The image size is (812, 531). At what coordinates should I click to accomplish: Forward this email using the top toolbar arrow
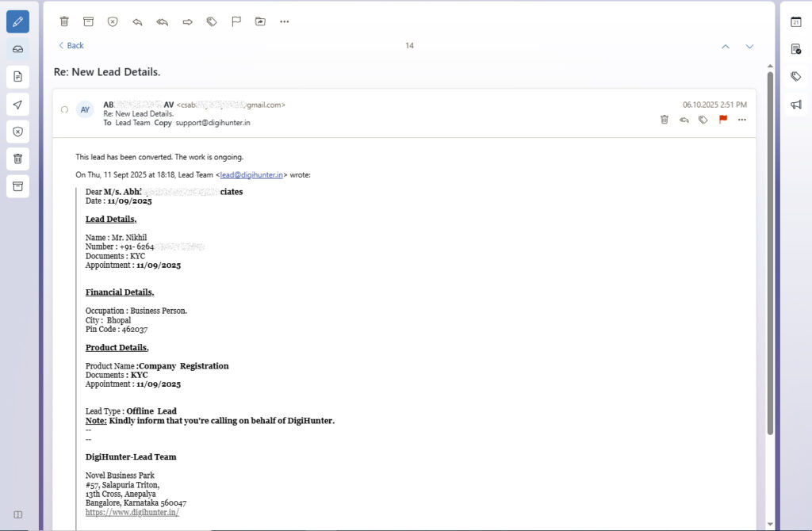[x=187, y=21]
